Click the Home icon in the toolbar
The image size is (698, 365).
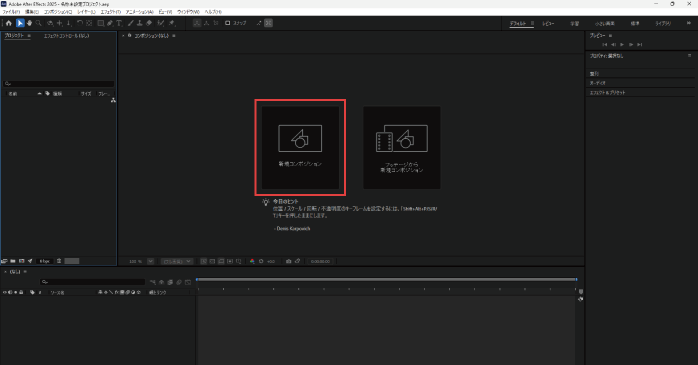point(9,23)
